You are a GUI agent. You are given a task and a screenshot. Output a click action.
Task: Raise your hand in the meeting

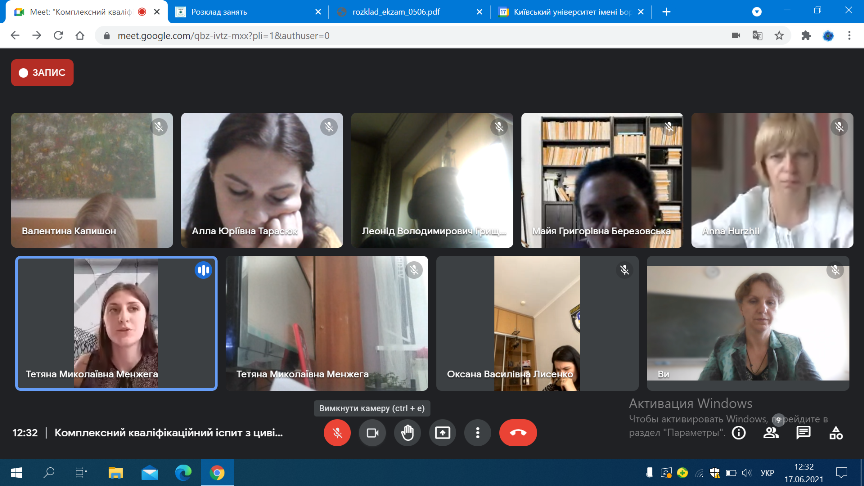pos(407,433)
